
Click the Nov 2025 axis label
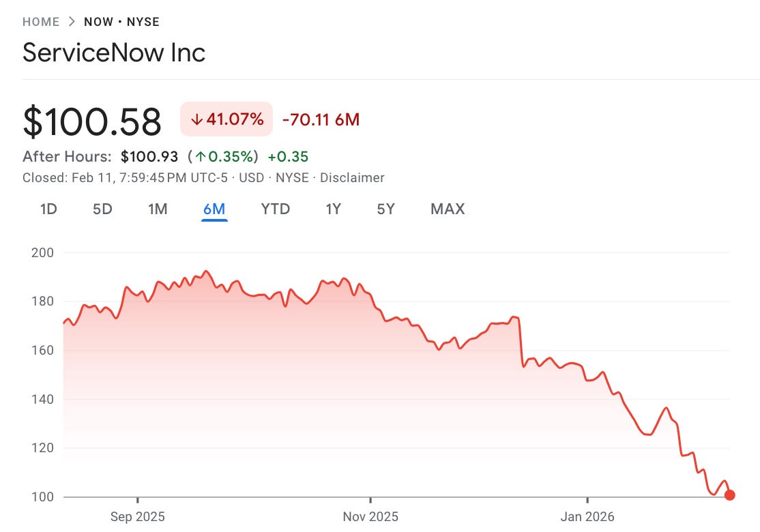[x=372, y=517]
